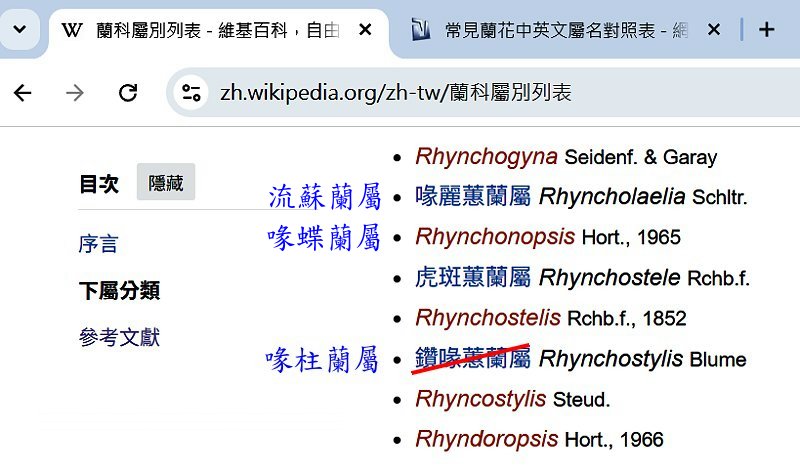Reload the current page

click(x=127, y=93)
